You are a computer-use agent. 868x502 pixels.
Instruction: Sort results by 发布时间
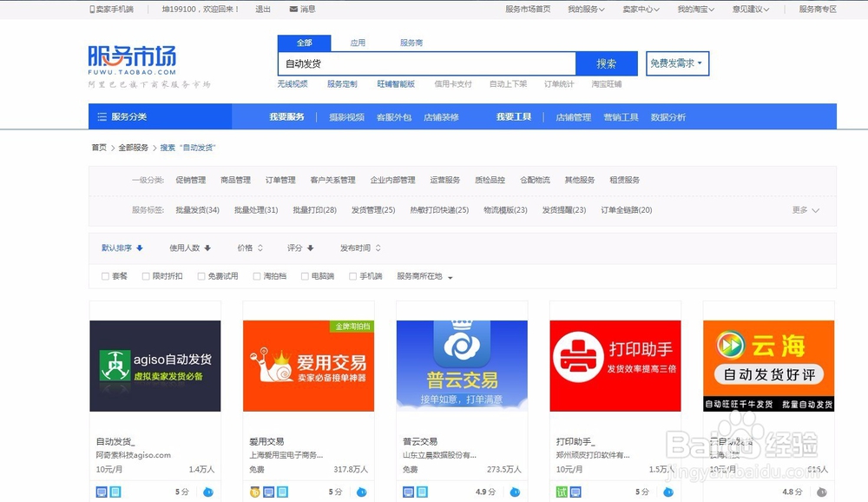pos(360,248)
